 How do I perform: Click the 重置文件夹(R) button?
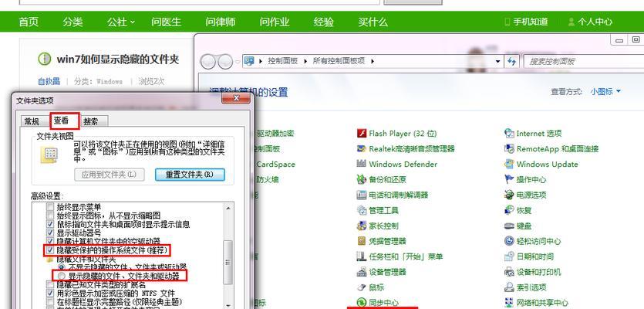(x=190, y=175)
